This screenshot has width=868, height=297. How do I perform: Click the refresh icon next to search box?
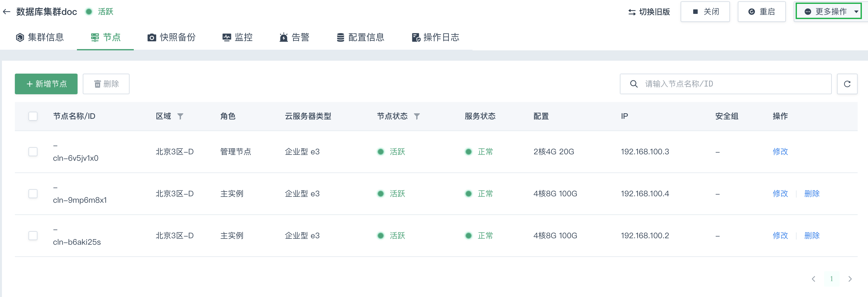point(847,84)
